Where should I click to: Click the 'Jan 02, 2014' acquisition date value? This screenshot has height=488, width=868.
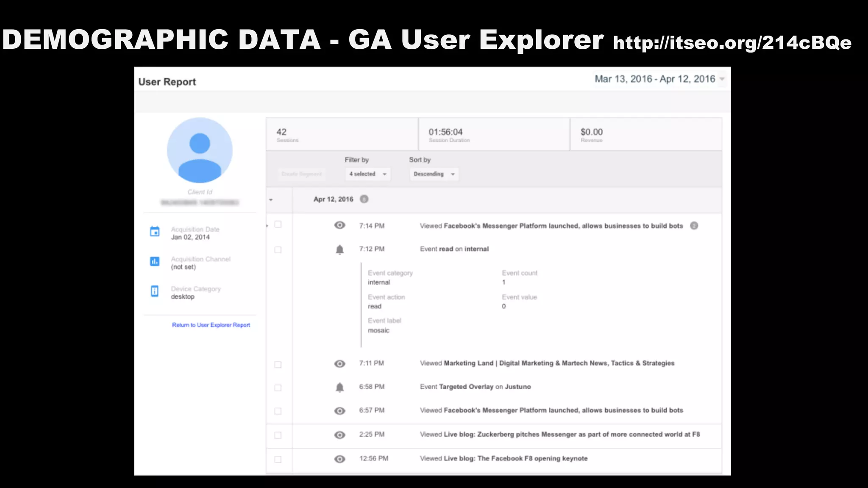pyautogui.click(x=190, y=237)
